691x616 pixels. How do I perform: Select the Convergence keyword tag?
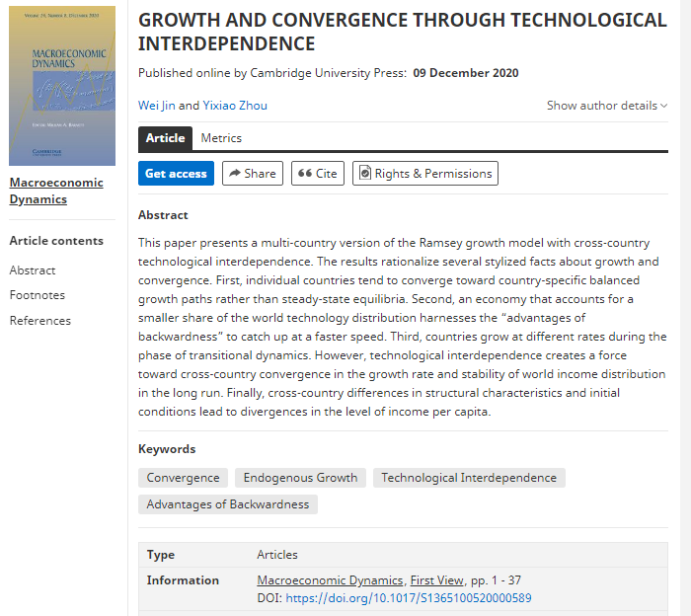pyautogui.click(x=184, y=478)
